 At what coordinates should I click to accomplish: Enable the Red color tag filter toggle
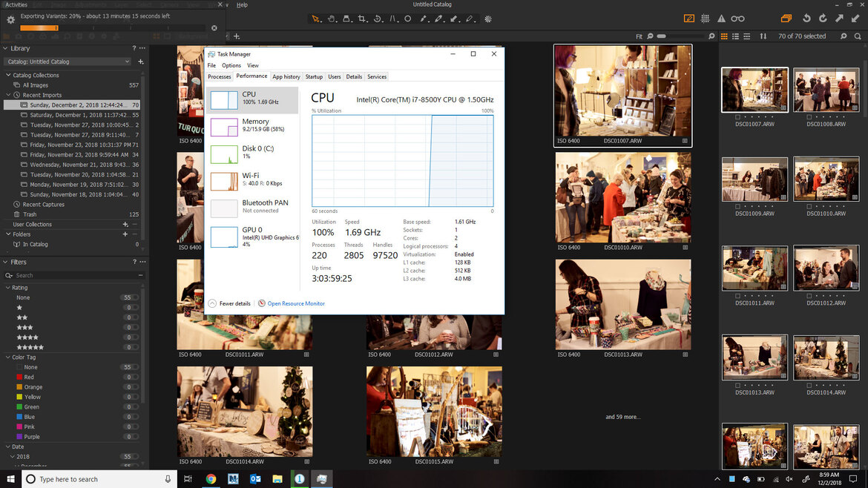pos(131,377)
